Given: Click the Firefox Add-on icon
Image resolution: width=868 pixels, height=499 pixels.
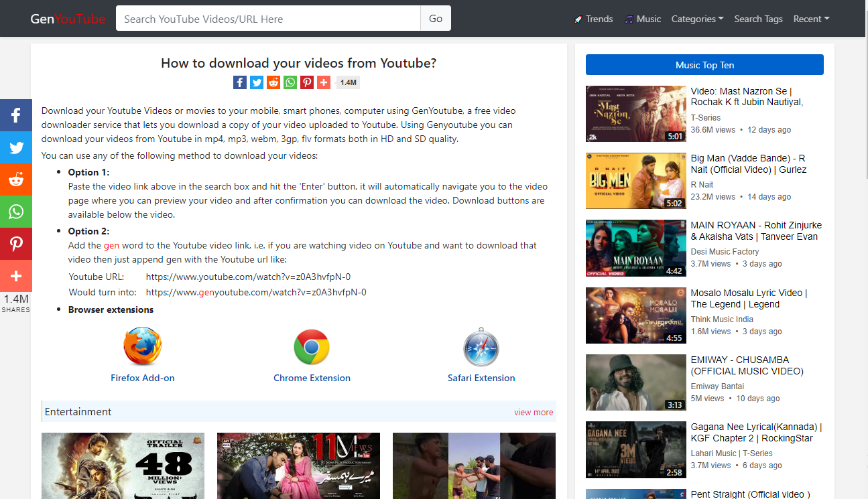Looking at the screenshot, I should point(142,347).
